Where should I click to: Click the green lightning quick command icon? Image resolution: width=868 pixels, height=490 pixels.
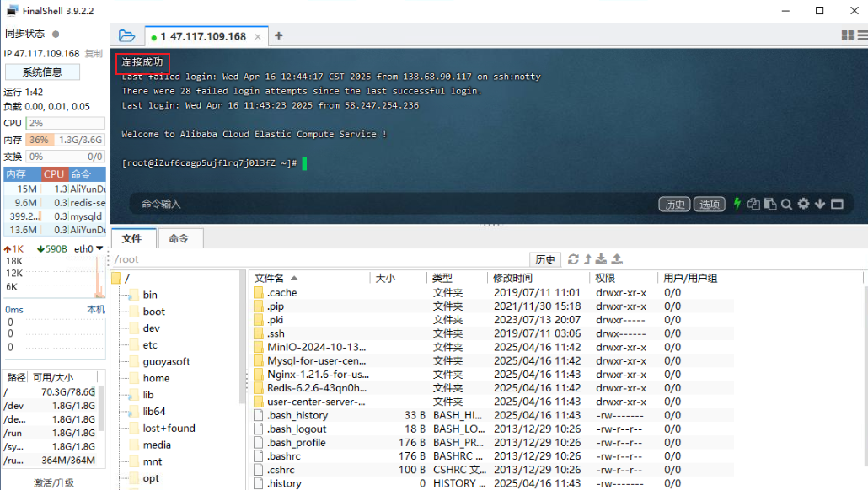pos(737,204)
